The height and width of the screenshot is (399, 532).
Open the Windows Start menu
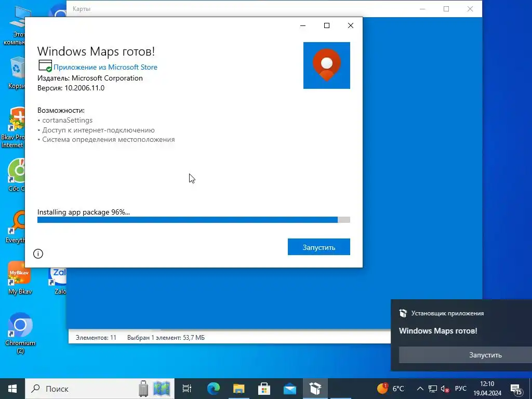[x=12, y=389]
